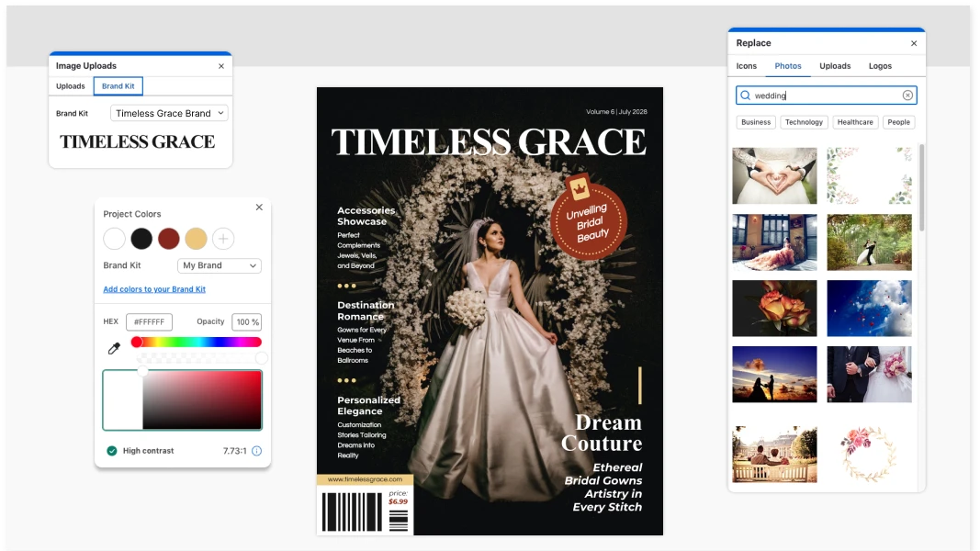Click Add colors to your Brand Kit link
This screenshot has height=551, width=980.
pos(154,289)
